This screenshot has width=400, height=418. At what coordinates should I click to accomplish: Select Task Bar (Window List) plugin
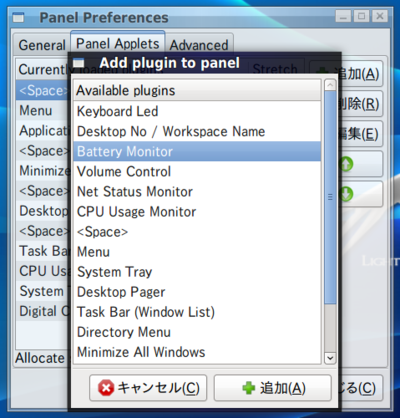197,312
